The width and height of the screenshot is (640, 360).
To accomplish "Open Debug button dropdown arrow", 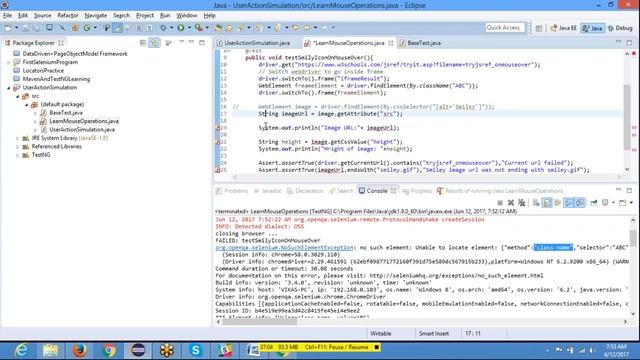I will pyautogui.click(x=171, y=28).
